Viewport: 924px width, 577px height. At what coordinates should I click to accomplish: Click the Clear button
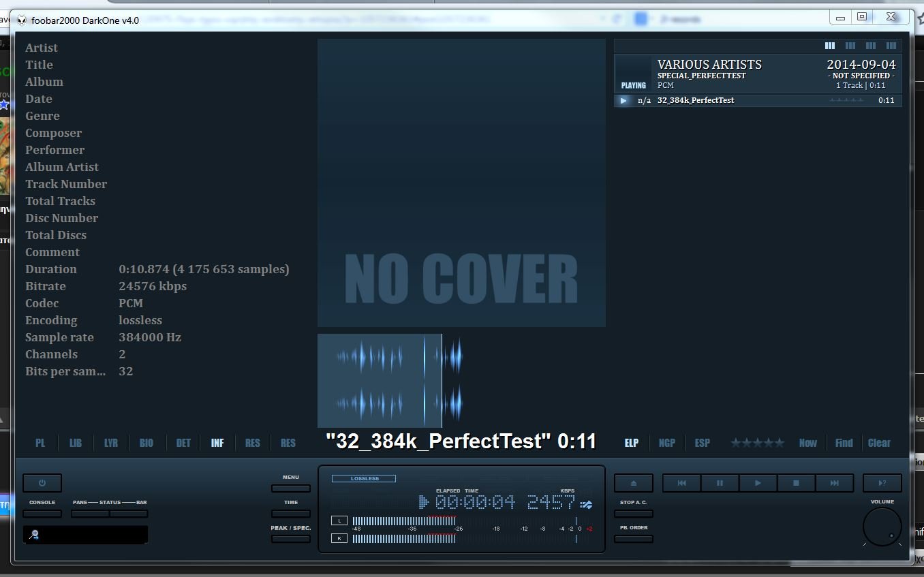[879, 443]
